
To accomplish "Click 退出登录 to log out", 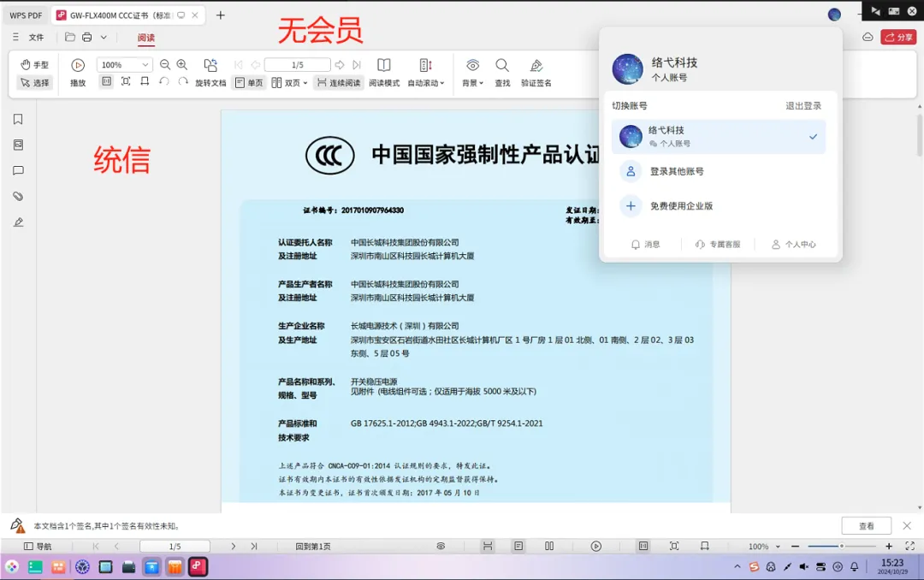I will click(803, 105).
